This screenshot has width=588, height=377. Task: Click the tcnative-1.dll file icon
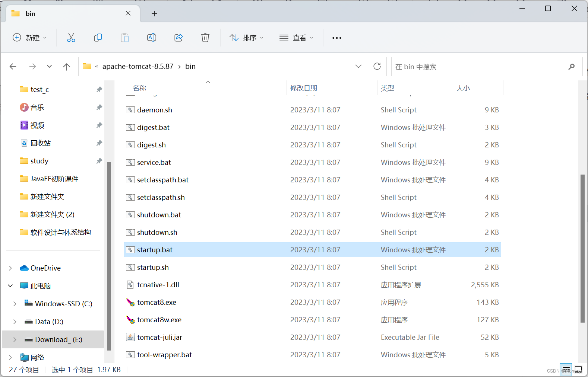point(130,285)
